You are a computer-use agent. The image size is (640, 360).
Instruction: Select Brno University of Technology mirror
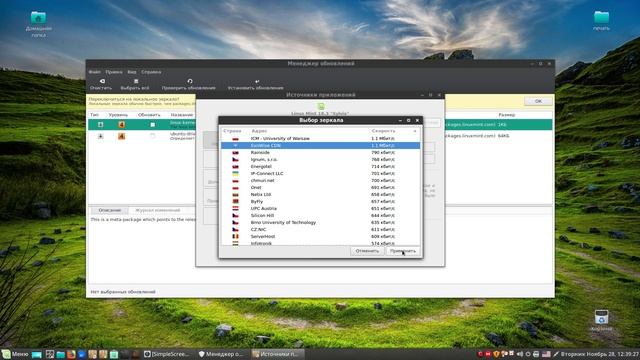pos(320,222)
